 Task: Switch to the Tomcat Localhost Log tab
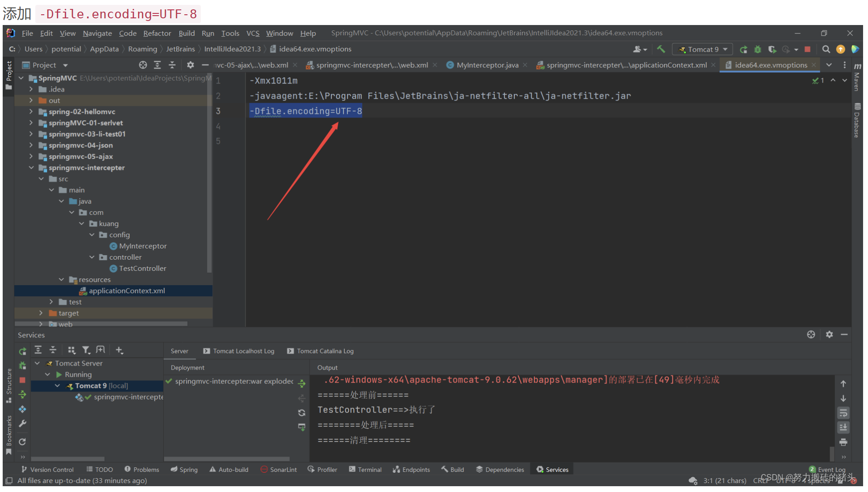pos(239,351)
